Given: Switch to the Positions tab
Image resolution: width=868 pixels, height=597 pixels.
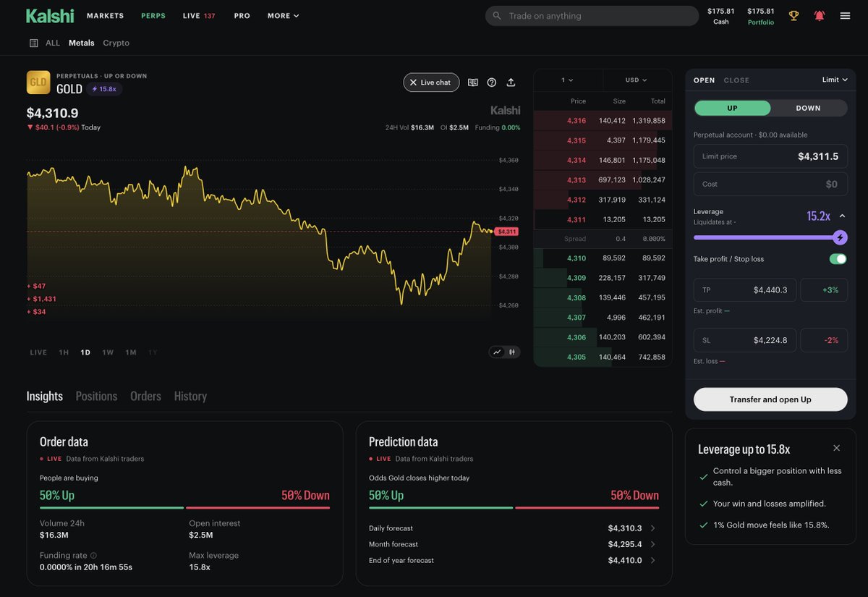Looking at the screenshot, I should tap(96, 396).
